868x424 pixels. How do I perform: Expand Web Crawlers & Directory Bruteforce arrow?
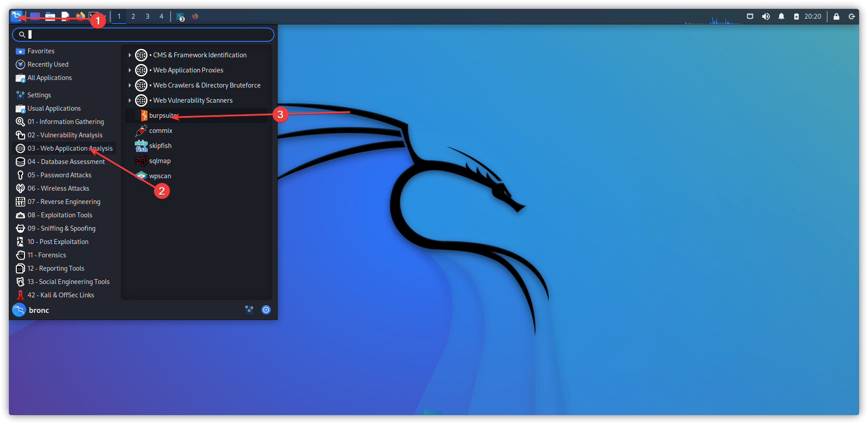point(130,85)
